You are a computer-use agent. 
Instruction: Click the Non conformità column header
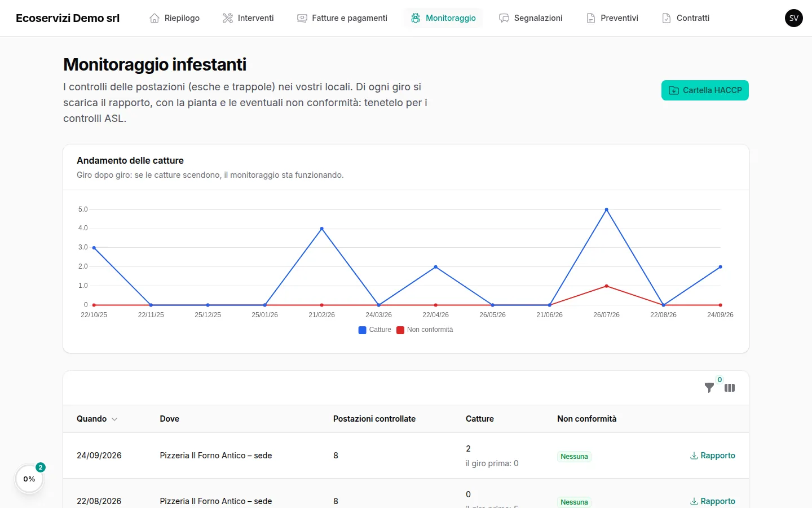[587, 419]
